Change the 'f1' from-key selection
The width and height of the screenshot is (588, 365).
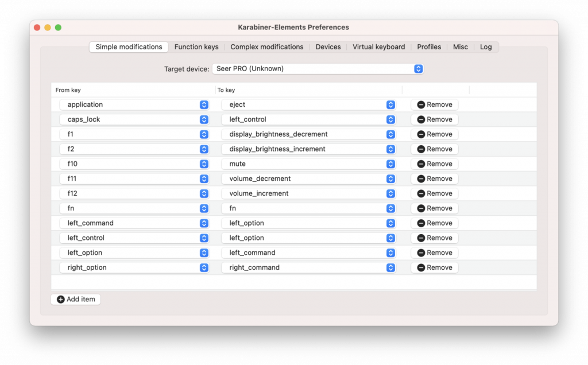tap(134, 134)
